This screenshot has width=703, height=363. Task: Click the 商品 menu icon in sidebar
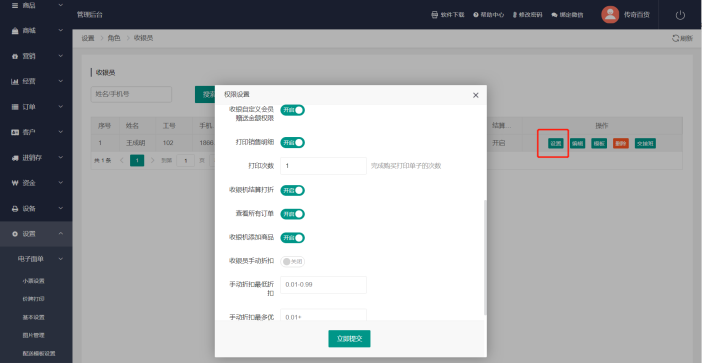pyautogui.click(x=15, y=5)
